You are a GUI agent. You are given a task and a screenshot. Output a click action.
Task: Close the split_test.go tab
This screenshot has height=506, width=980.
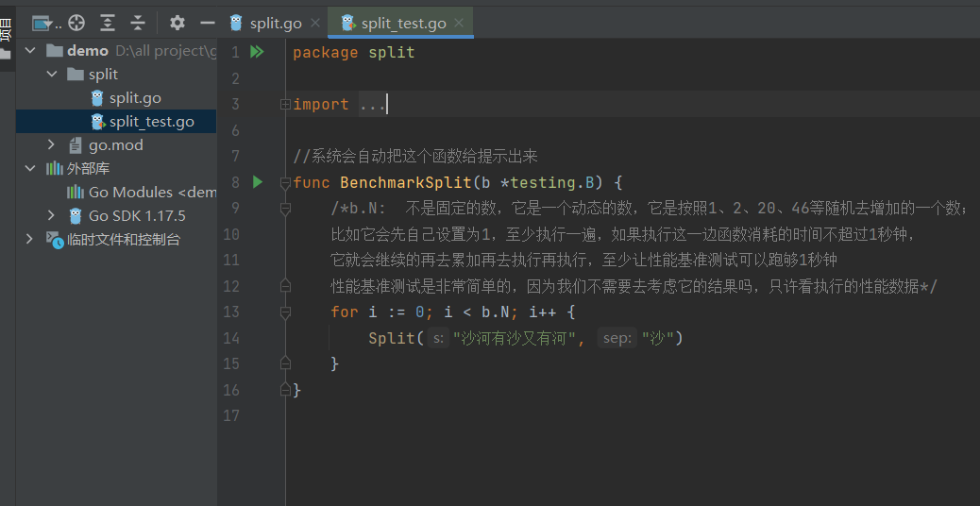pyautogui.click(x=459, y=24)
